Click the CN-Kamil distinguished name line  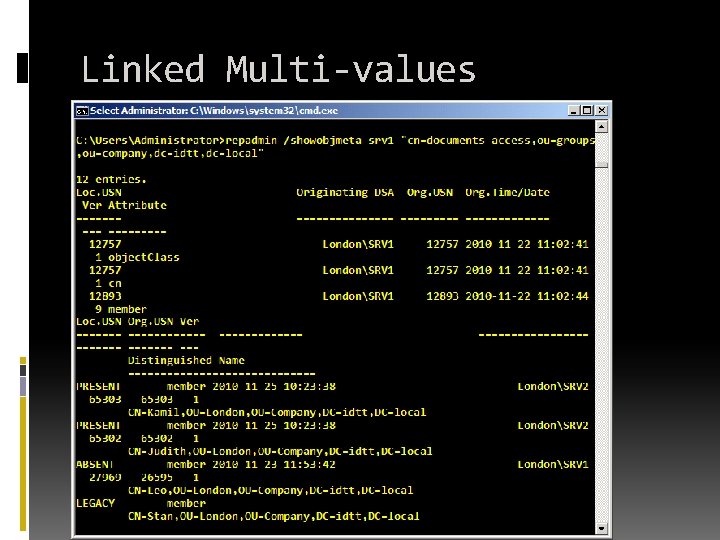[277, 412]
